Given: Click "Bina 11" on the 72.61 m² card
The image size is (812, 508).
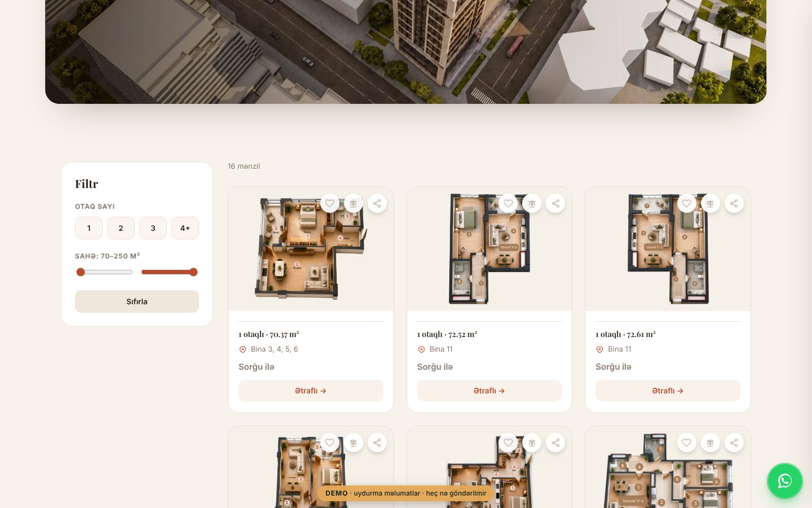Looking at the screenshot, I should coord(620,349).
